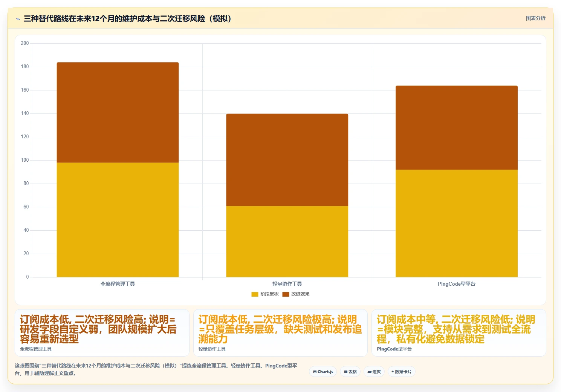Click the 数据卡片 tag
This screenshot has width=561, height=392.
pyautogui.click(x=402, y=372)
